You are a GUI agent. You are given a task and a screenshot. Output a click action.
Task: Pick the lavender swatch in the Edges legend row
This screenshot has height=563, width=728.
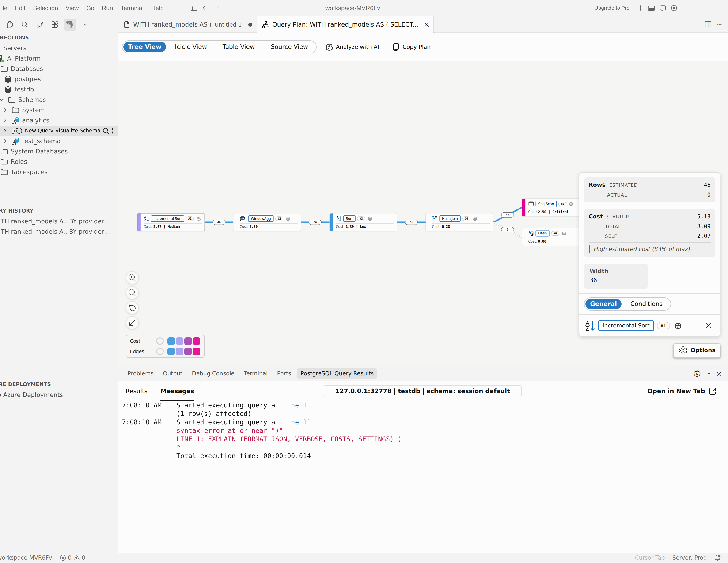(x=180, y=351)
